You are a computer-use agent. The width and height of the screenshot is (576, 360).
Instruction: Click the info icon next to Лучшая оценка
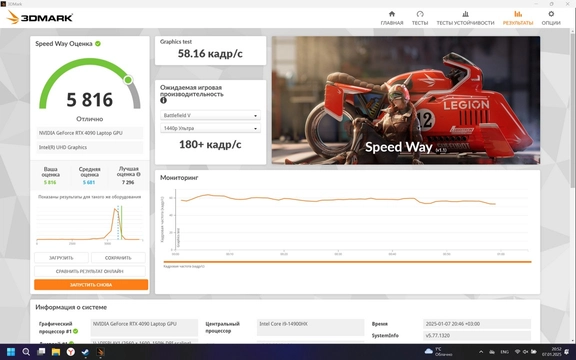tap(138, 174)
